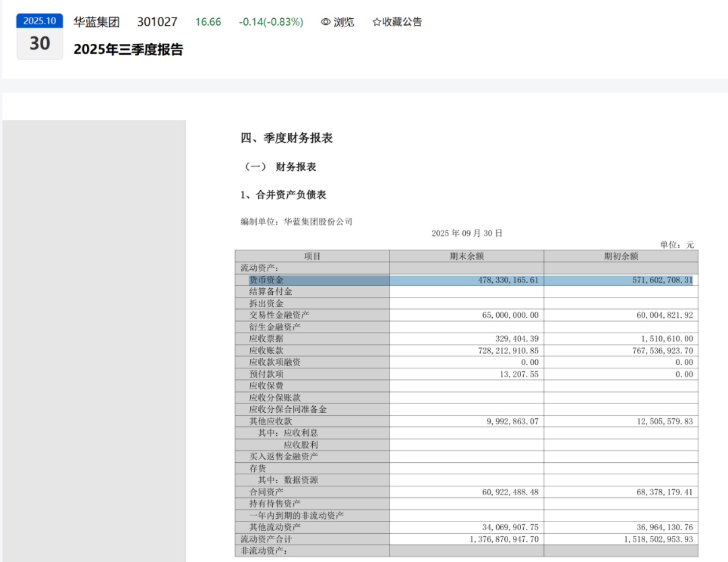Image resolution: width=728 pixels, height=562 pixels.
Task: Click the 应收保费 row label
Action: pyautogui.click(x=266, y=386)
